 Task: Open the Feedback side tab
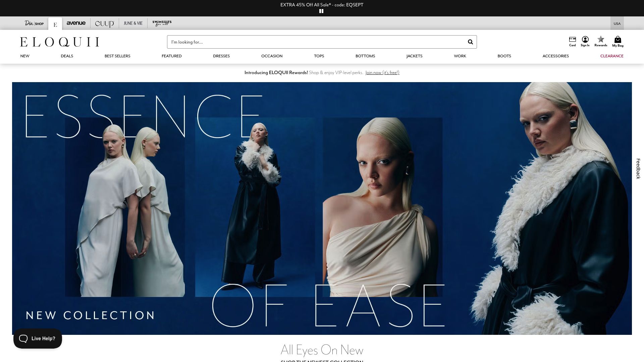pyautogui.click(x=638, y=169)
